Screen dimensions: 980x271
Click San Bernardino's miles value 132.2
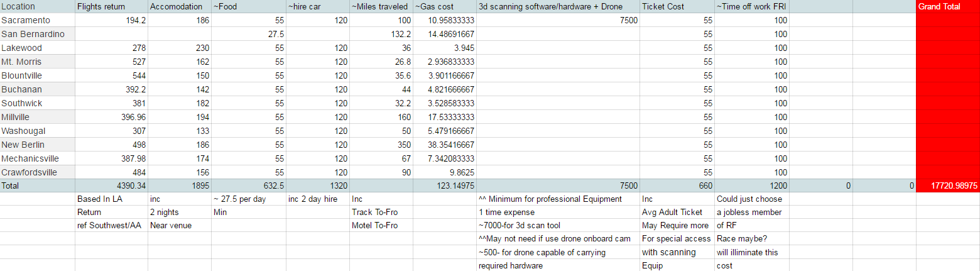coord(382,34)
